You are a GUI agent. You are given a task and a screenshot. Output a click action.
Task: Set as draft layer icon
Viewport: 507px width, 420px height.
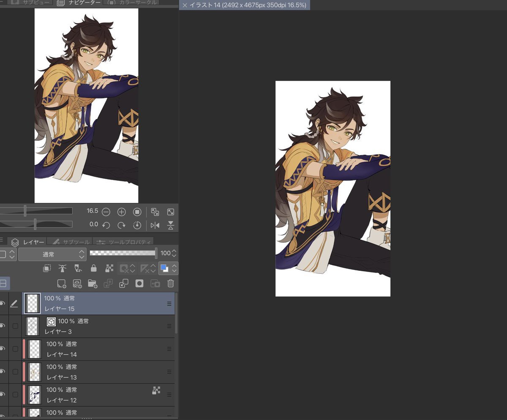click(78, 268)
